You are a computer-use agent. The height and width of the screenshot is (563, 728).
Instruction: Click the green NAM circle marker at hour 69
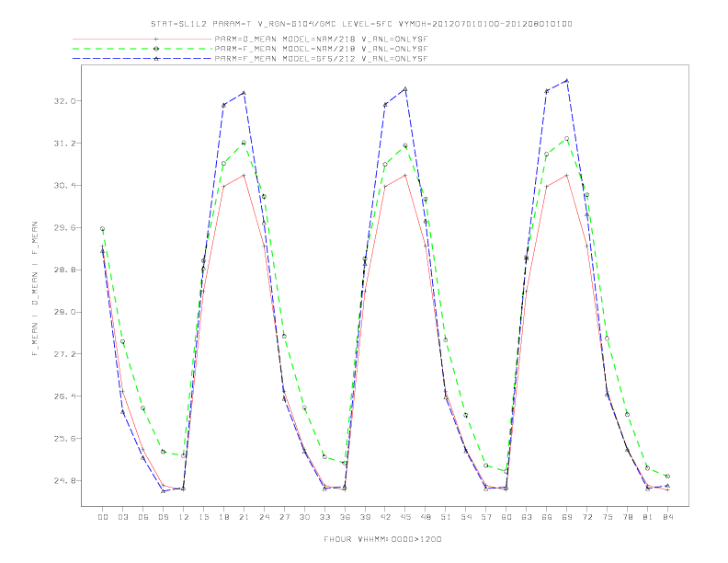pos(567,138)
